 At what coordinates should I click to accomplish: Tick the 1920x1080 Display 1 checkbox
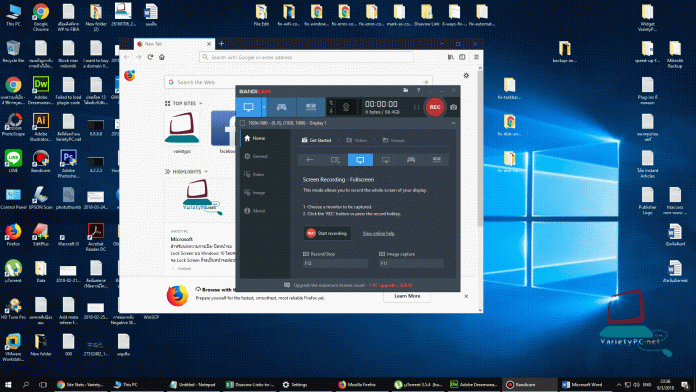click(x=242, y=123)
